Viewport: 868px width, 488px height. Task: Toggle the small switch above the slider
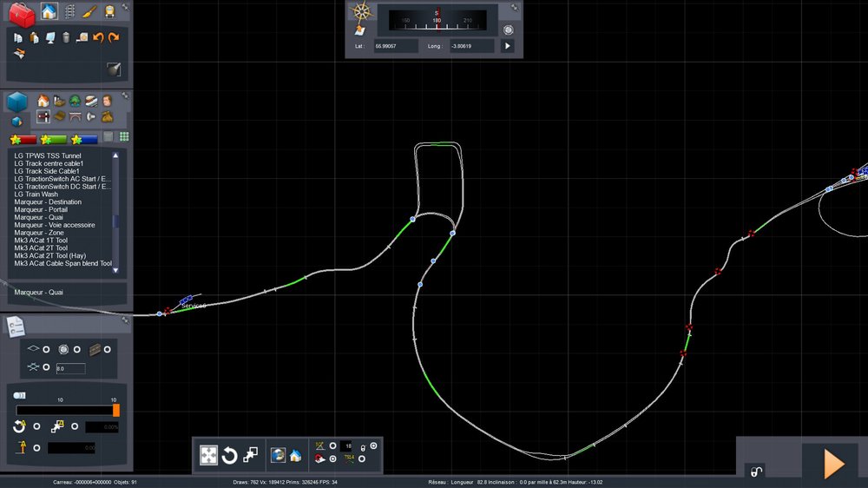tap(20, 395)
